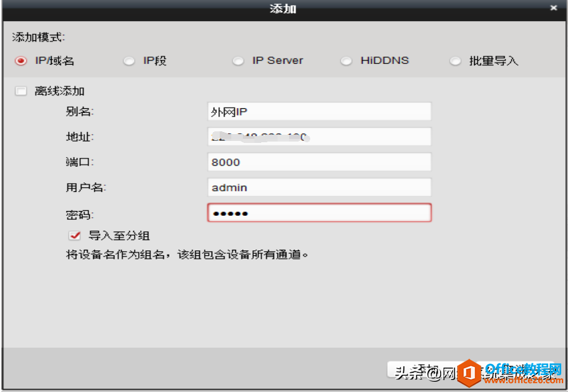This screenshot has height=392, width=568.
Task: Click the 别名 label
Action: pos(80,112)
